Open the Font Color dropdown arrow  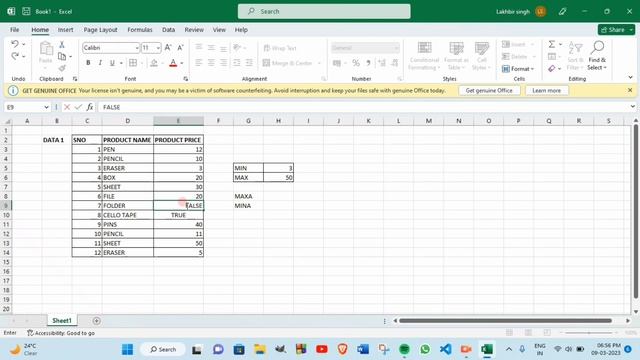(182, 63)
